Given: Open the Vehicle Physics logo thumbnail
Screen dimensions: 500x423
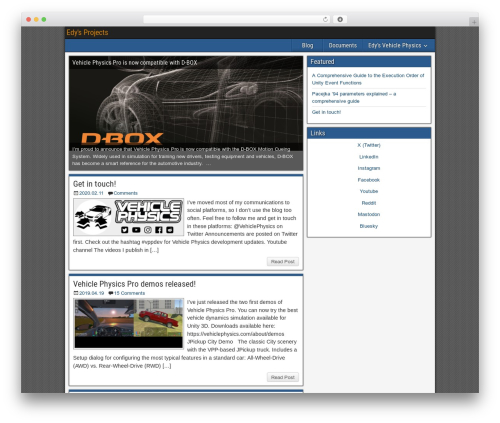Looking at the screenshot, I should click(x=128, y=217).
